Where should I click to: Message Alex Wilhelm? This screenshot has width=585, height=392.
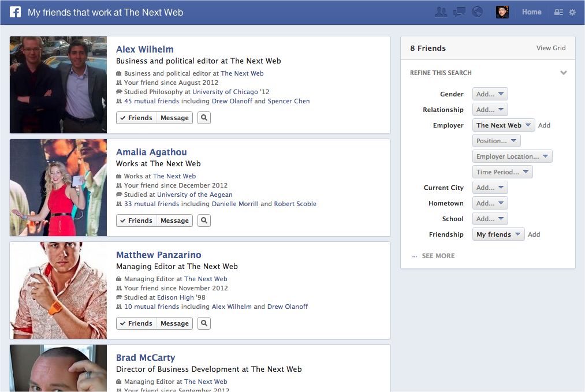[x=174, y=118]
